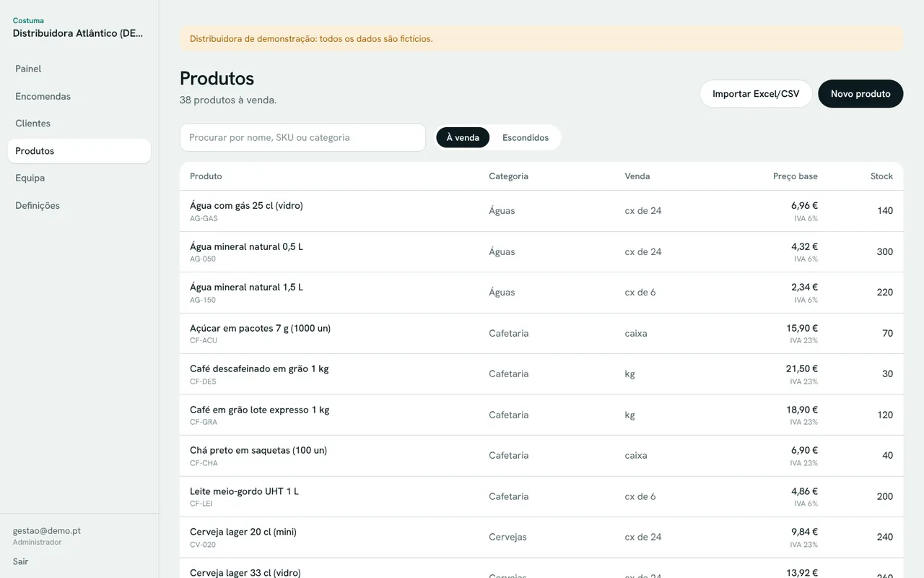This screenshot has height=578, width=924.
Task: Open Cerveja lager 20 cl (mini) product
Action: 243,532
